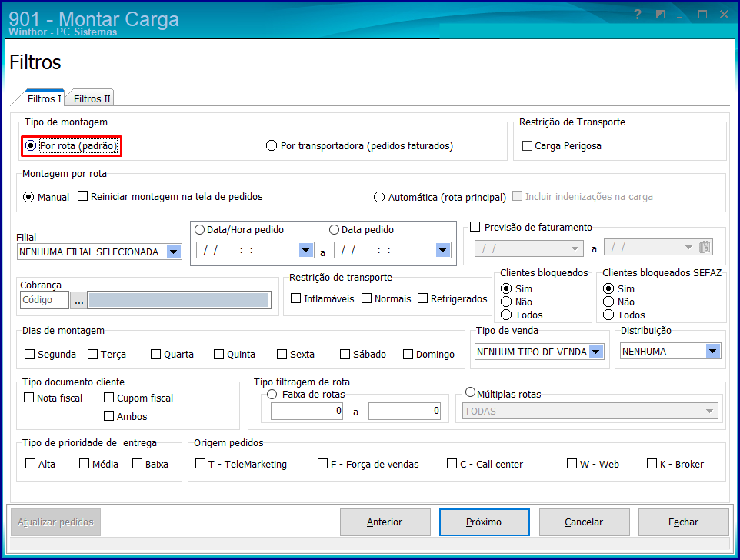
Task: Check K - Broker origin
Action: pyautogui.click(x=652, y=463)
